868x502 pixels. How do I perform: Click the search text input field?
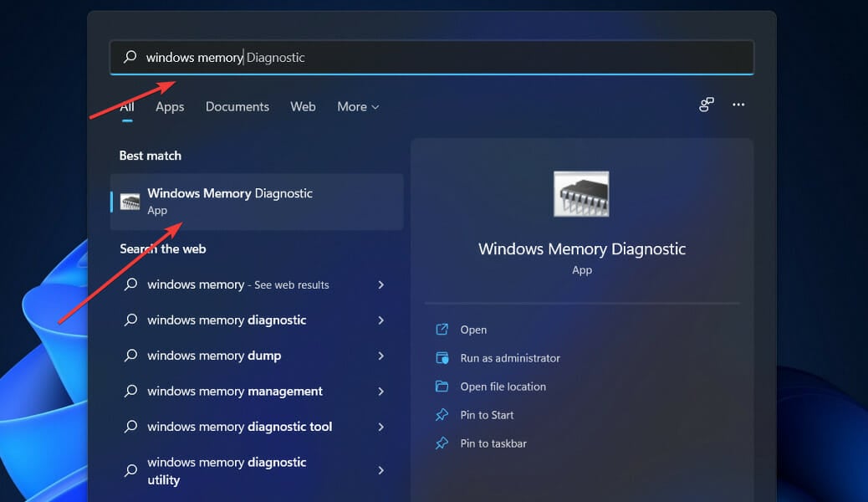point(431,57)
